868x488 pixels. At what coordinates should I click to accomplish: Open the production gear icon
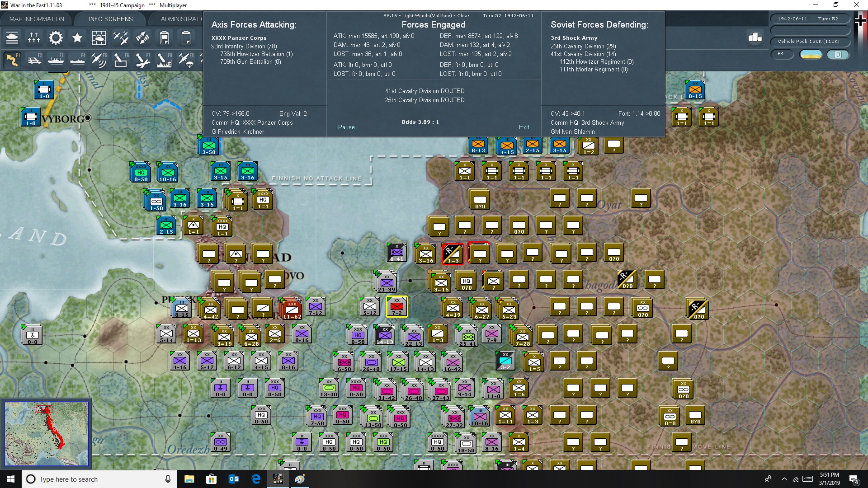coord(56,38)
